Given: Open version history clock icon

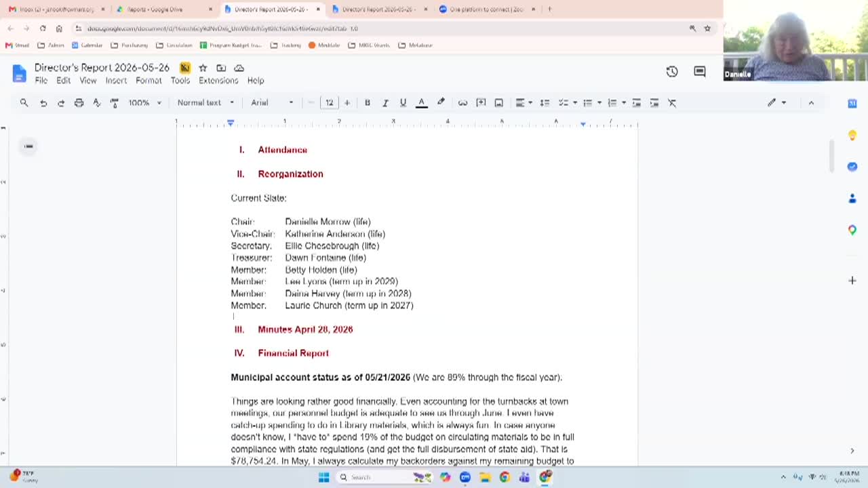Looking at the screenshot, I should tap(672, 72).
